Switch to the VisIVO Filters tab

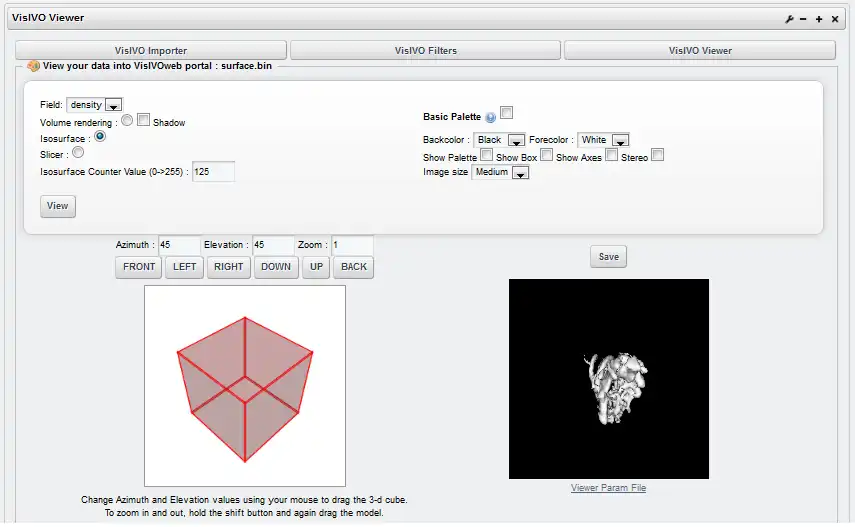click(x=425, y=50)
